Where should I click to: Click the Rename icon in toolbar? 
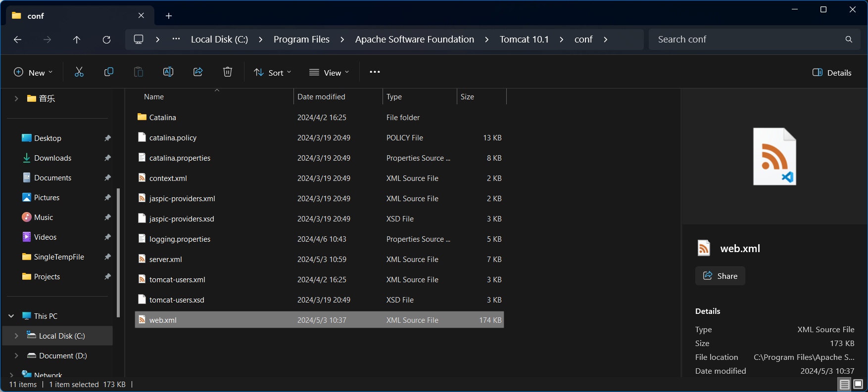tap(168, 72)
